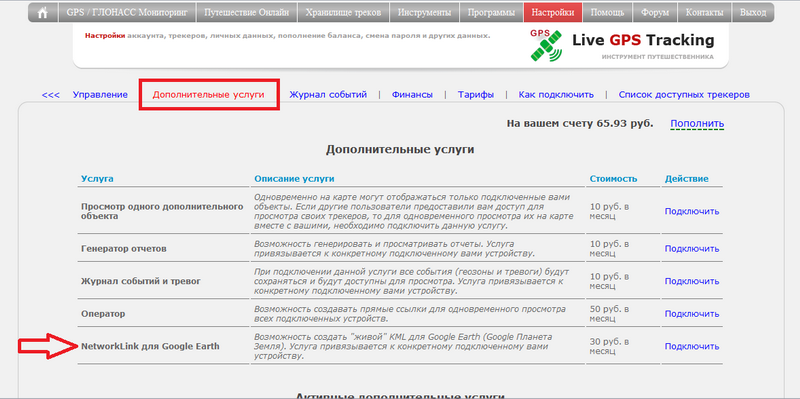
Task: Select Программы in the top navigation
Action: [491, 13]
